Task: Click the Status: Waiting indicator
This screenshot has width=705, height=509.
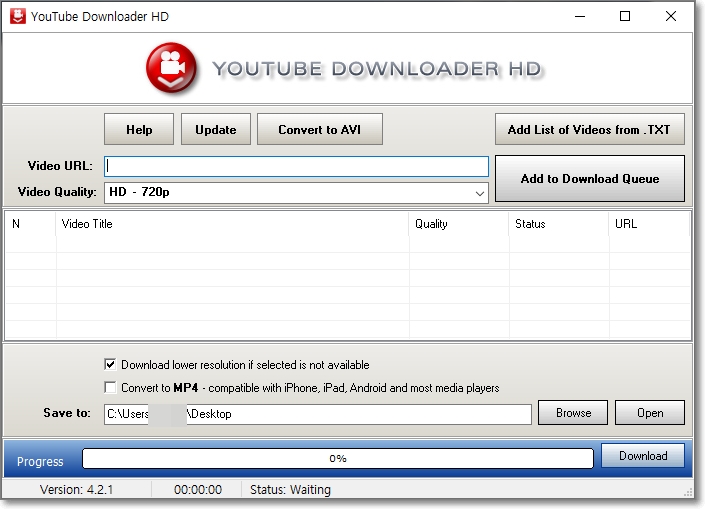Action: coord(290,490)
